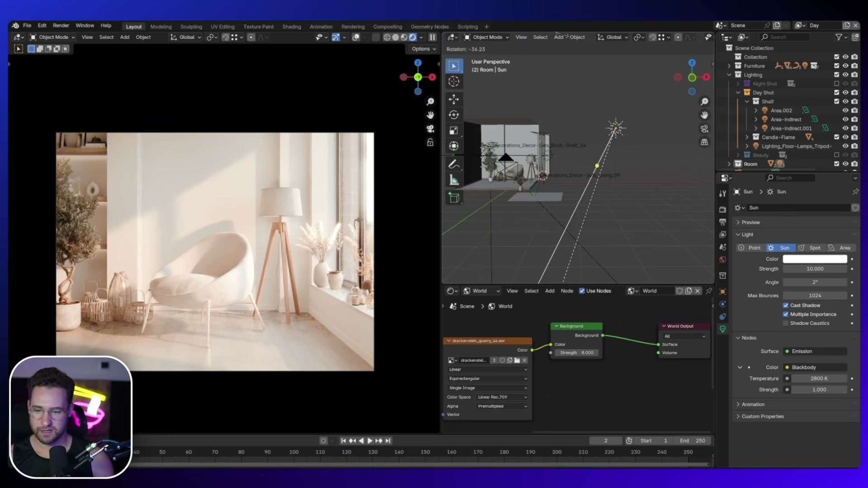Pick the Annotate tool
The width and height of the screenshot is (868, 488).
(454, 164)
